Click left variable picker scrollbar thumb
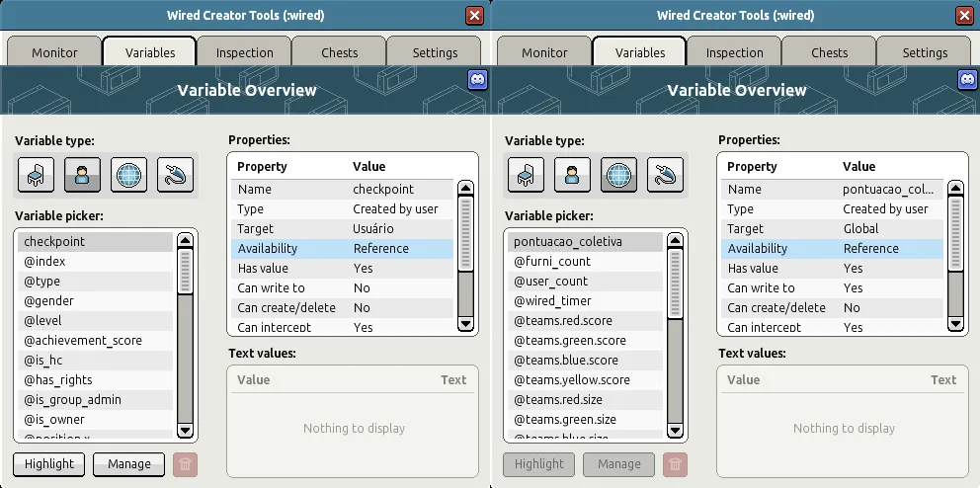This screenshot has height=488, width=980. click(185, 271)
